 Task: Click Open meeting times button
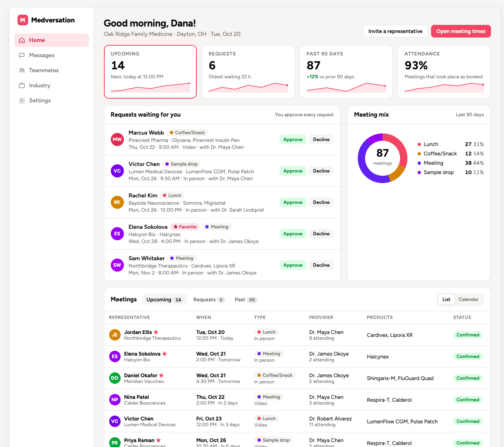(x=461, y=31)
